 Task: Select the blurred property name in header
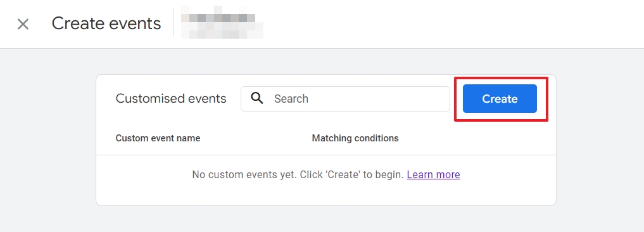pyautogui.click(x=222, y=23)
